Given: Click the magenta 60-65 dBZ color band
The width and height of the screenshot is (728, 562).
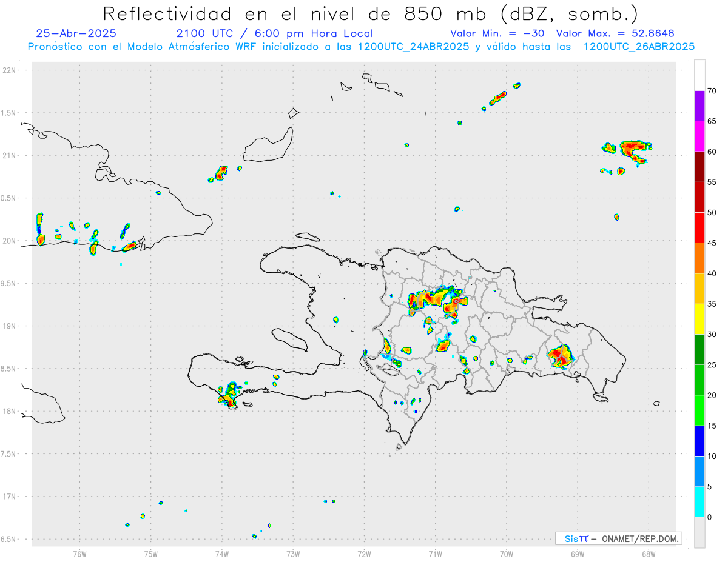Looking at the screenshot, I should pyautogui.click(x=699, y=136).
